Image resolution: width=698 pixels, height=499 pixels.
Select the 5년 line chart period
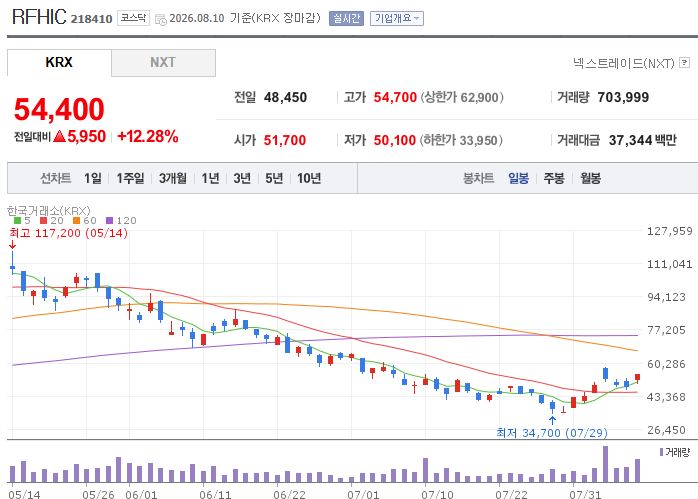click(274, 179)
